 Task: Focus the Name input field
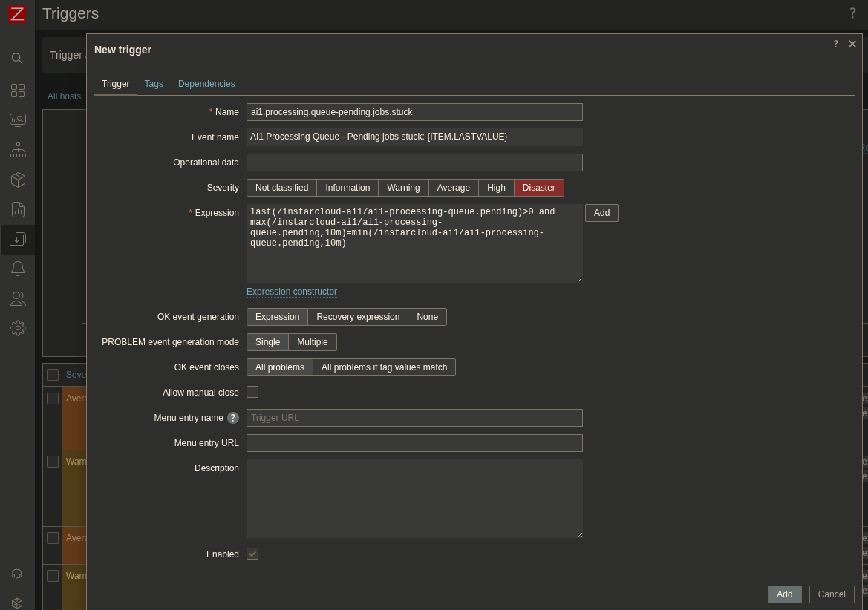[414, 112]
